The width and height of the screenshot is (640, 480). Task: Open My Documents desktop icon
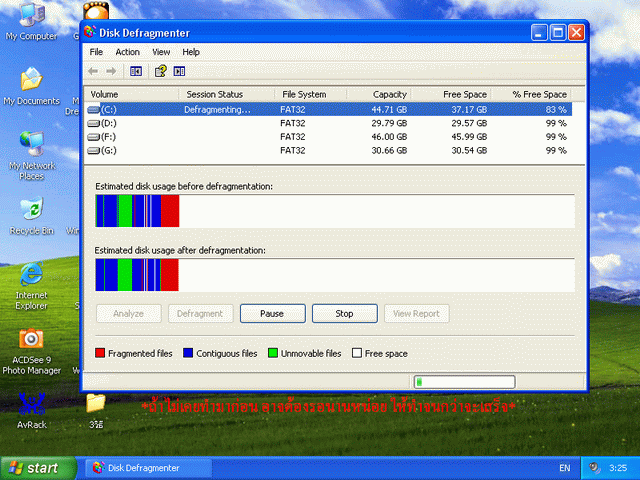tap(31, 87)
